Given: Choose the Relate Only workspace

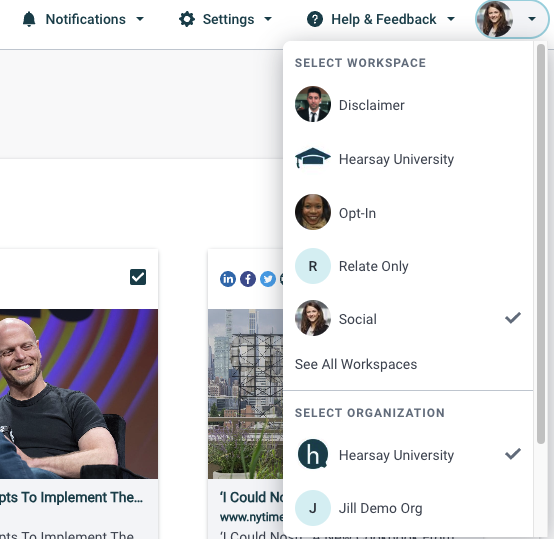Looking at the screenshot, I should point(408,266).
